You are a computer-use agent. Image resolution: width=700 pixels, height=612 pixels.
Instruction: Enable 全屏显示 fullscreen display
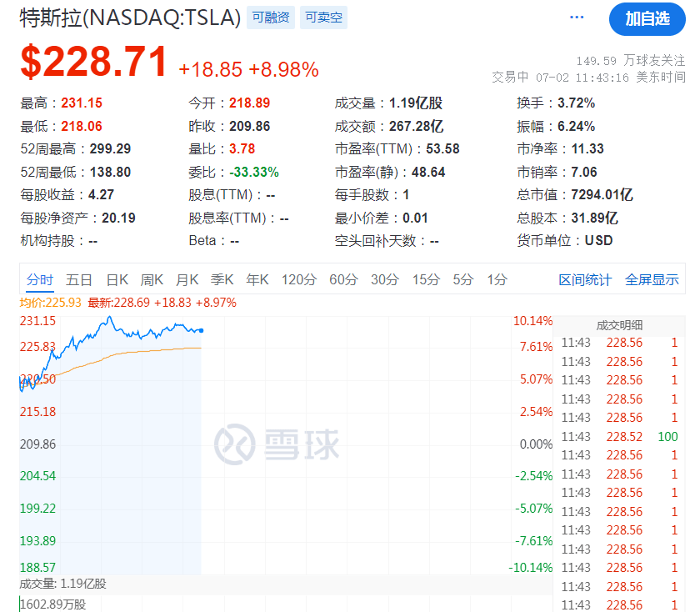(652, 280)
